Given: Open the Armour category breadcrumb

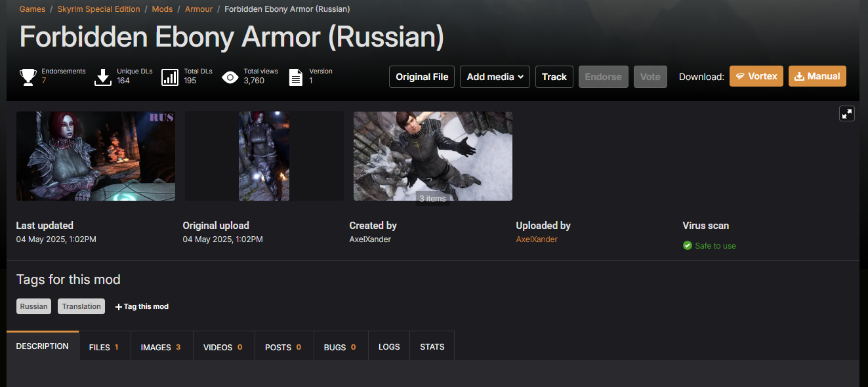Looking at the screenshot, I should coord(199,9).
